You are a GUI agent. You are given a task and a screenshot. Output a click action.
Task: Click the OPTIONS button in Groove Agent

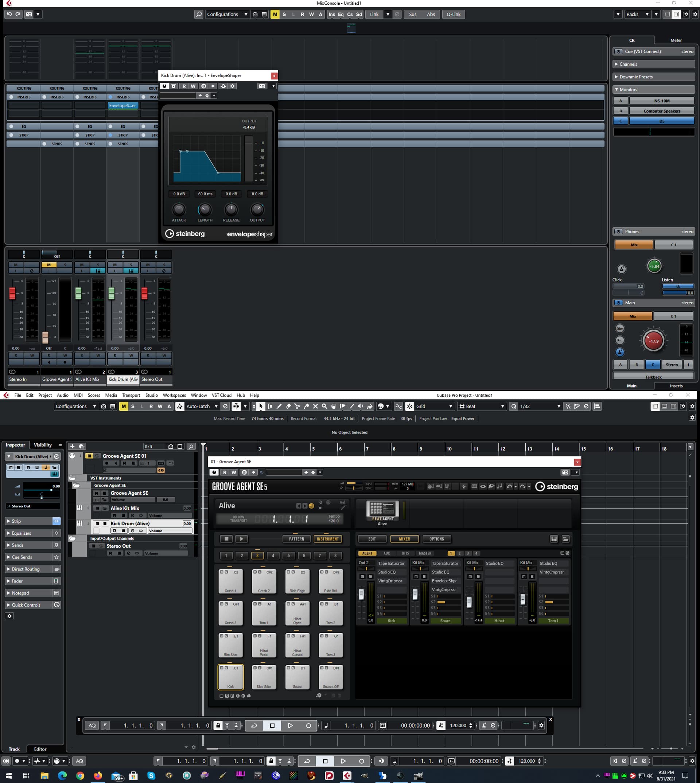pyautogui.click(x=436, y=539)
